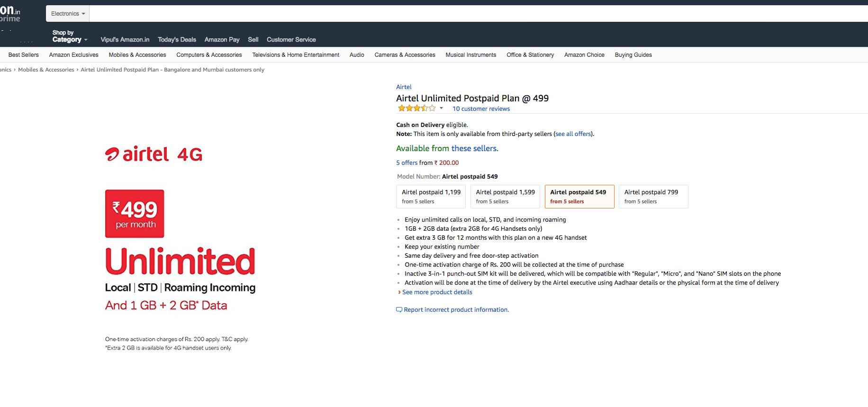Expand See more product details
The image size is (868, 407).
point(437,292)
